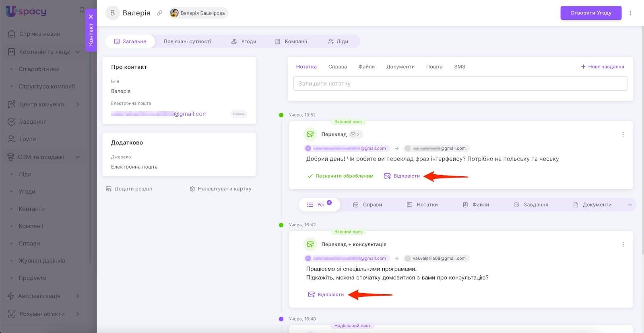This screenshot has width=644, height=333.
Task: Click Нове завдання
Action: click(603, 67)
